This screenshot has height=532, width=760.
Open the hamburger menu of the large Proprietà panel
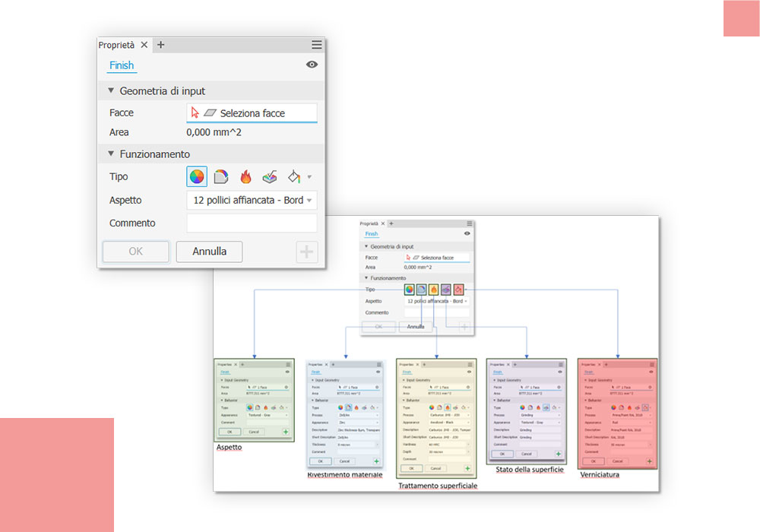click(x=316, y=45)
